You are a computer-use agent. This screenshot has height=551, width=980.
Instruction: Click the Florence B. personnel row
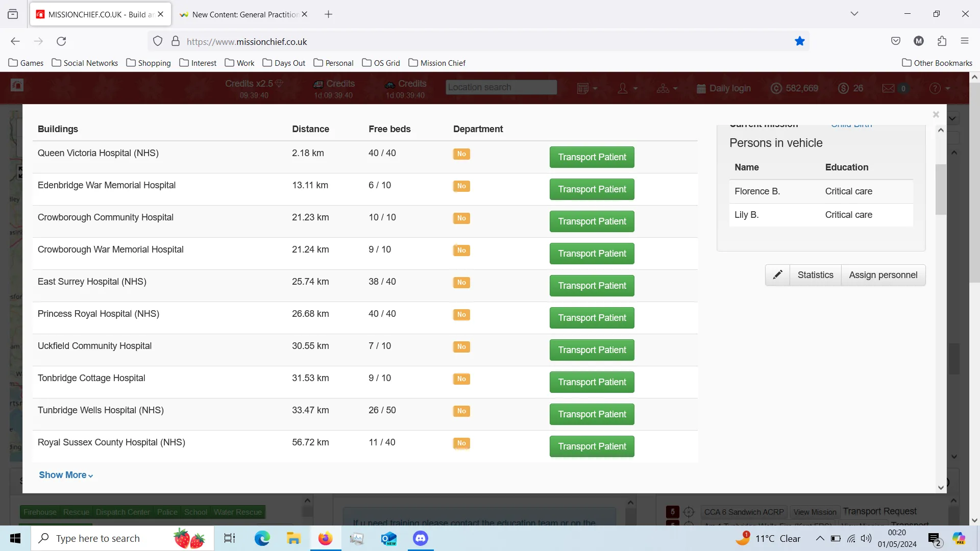click(x=821, y=191)
